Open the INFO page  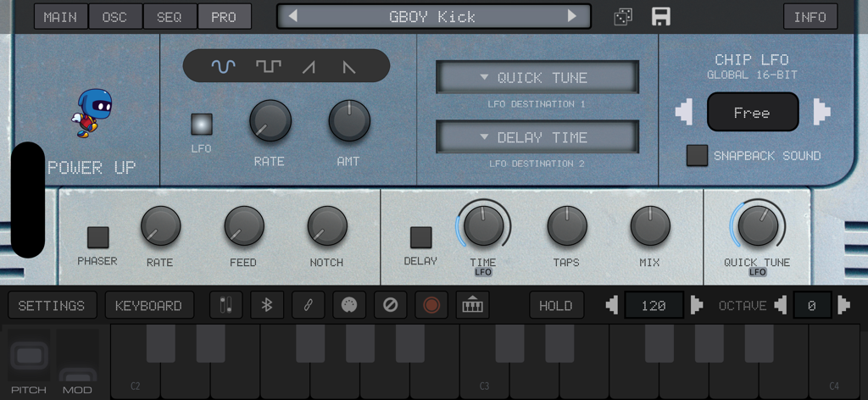click(x=810, y=17)
